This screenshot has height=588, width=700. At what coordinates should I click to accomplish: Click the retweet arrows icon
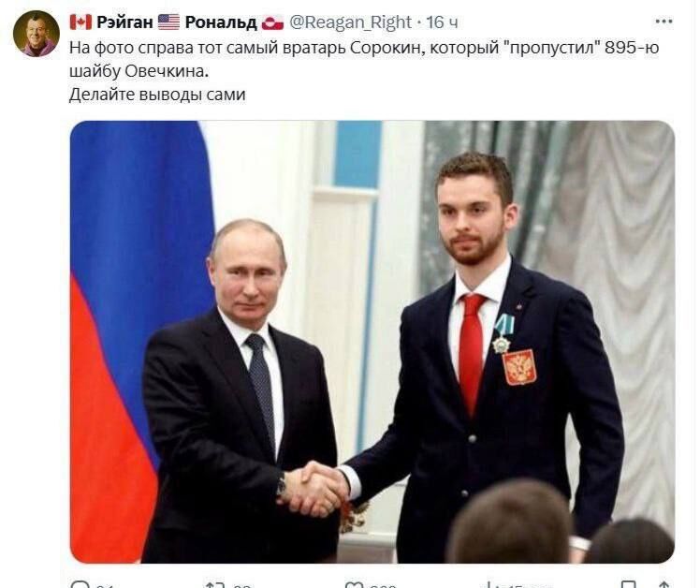(213, 584)
